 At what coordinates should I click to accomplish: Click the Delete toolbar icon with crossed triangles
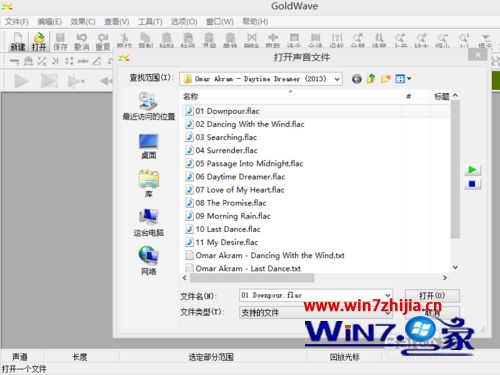pyautogui.click(x=252, y=40)
